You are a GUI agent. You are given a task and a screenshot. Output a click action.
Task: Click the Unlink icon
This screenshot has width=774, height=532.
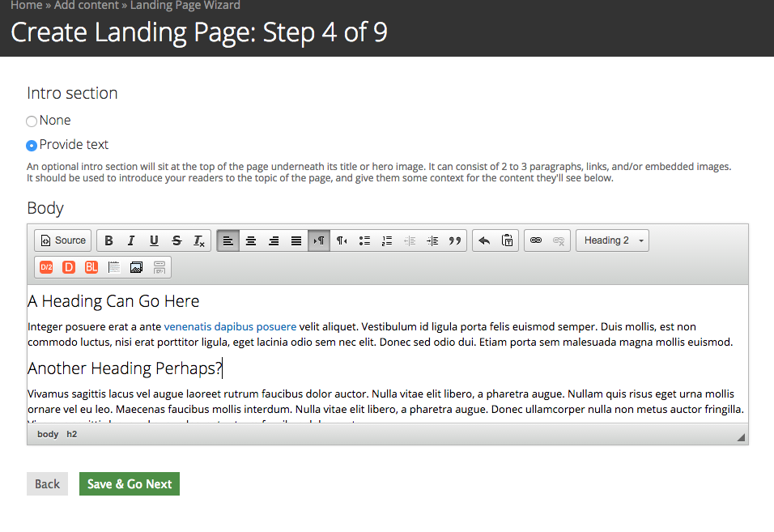pos(559,240)
